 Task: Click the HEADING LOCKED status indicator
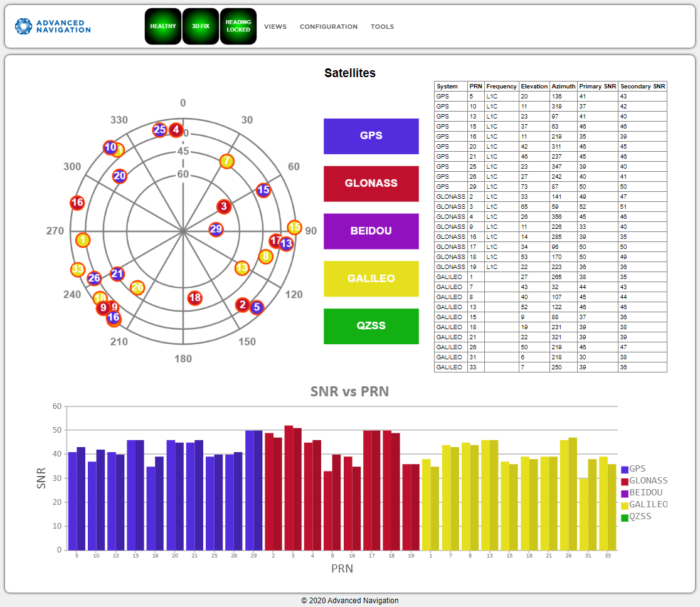pyautogui.click(x=238, y=26)
